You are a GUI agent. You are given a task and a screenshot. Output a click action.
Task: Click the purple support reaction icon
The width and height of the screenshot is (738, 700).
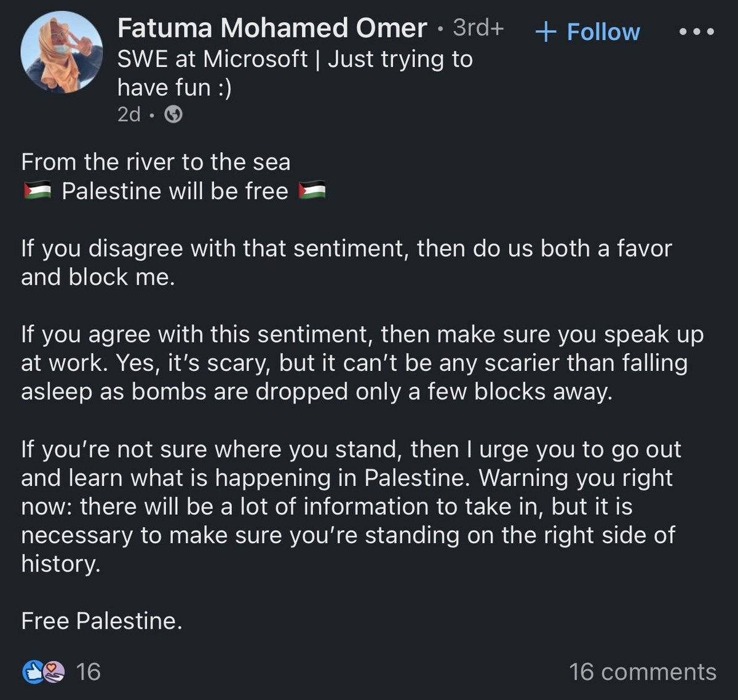54,672
